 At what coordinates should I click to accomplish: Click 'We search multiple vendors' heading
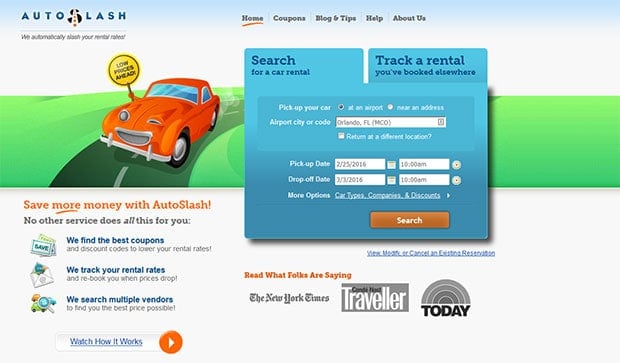click(x=120, y=300)
